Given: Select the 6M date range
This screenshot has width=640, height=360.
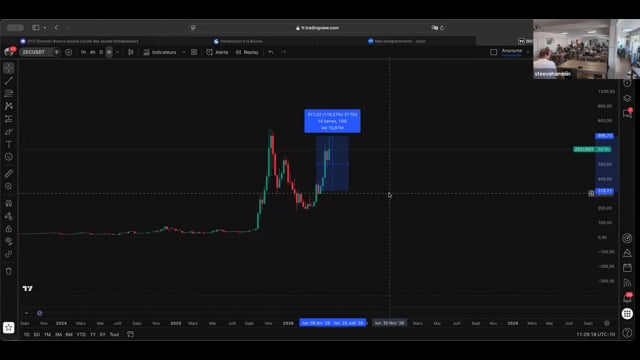Looking at the screenshot, I should [x=69, y=334].
